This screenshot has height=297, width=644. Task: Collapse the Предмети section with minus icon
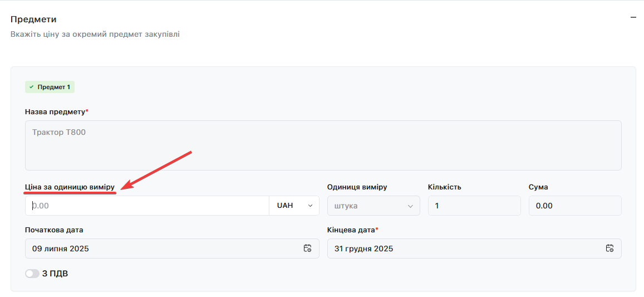tap(633, 18)
